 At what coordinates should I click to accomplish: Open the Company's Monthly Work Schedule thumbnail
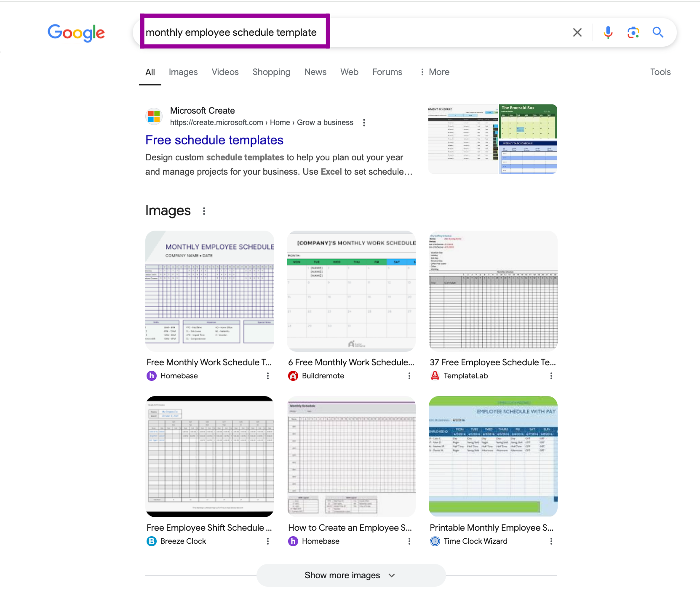pos(351,291)
